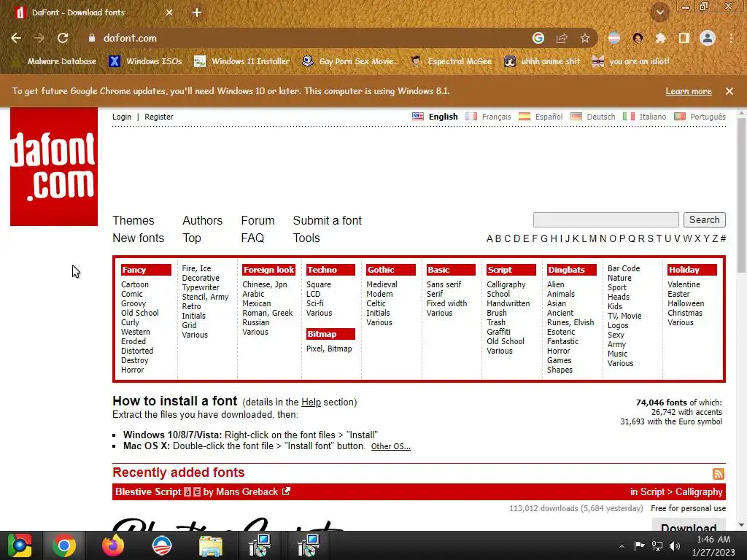Open the Blestive Script font link
Screen dimensions: 747x560
(148, 492)
